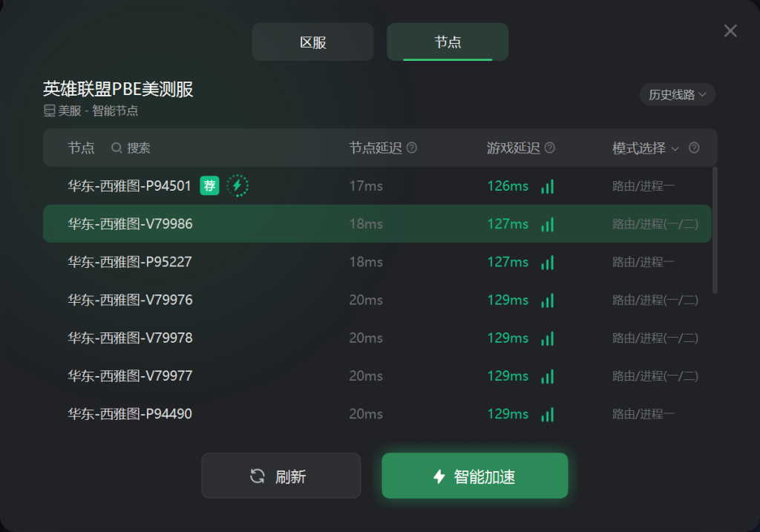Click the server icon beside 美服 - 智能节点
This screenshot has width=760, height=532.
click(50, 111)
